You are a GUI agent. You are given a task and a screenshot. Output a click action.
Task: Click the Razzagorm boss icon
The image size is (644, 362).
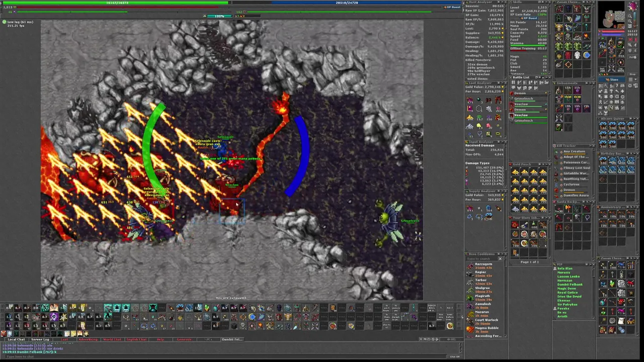[470, 266]
